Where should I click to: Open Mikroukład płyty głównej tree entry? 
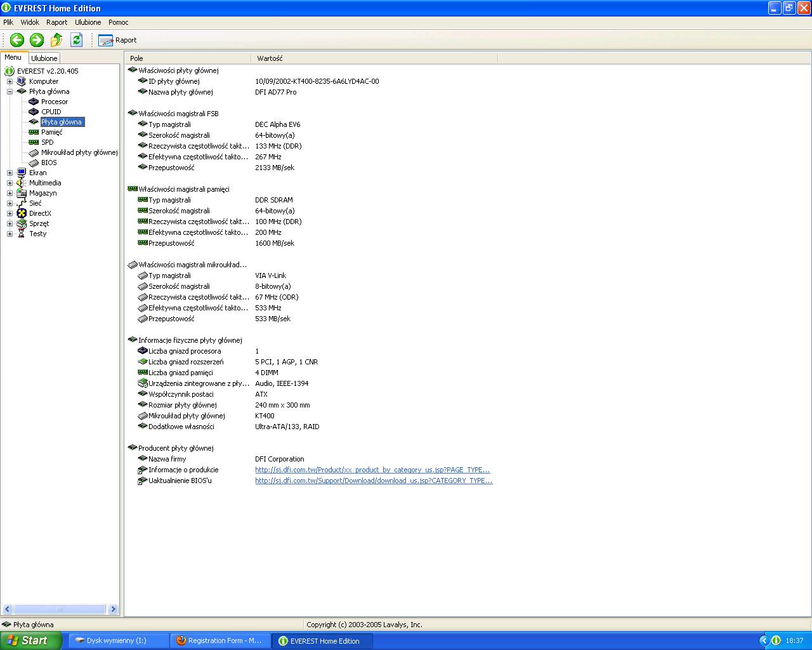[79, 152]
